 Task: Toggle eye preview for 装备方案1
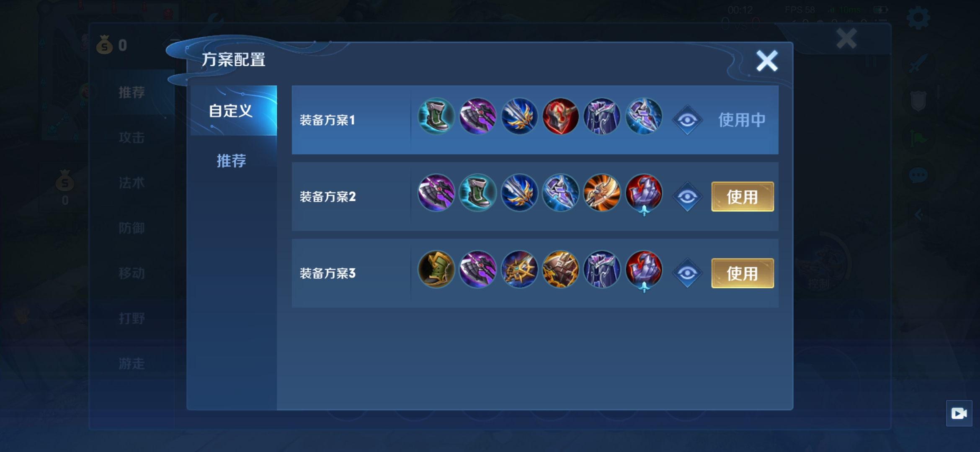(687, 121)
